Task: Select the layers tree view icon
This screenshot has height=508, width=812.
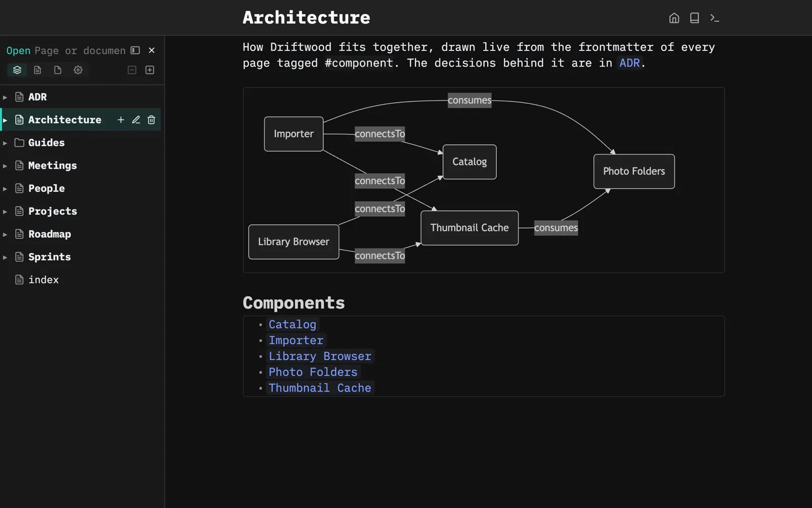Action: click(17, 70)
